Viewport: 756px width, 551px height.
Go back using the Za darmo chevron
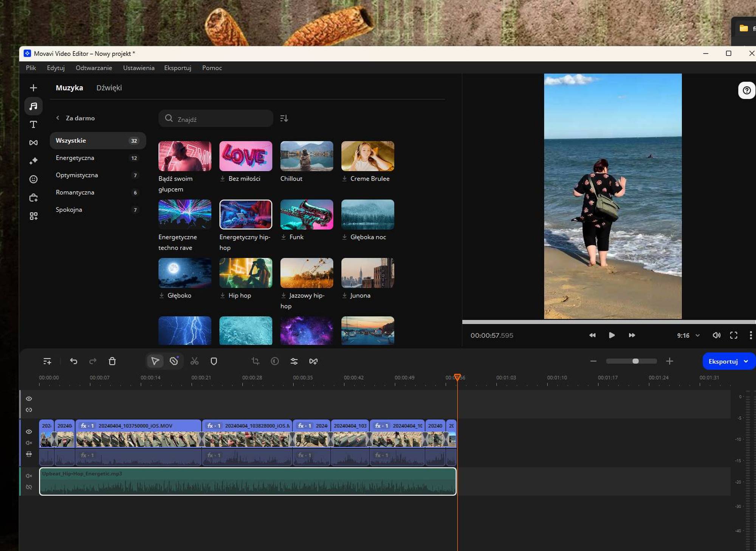[58, 118]
